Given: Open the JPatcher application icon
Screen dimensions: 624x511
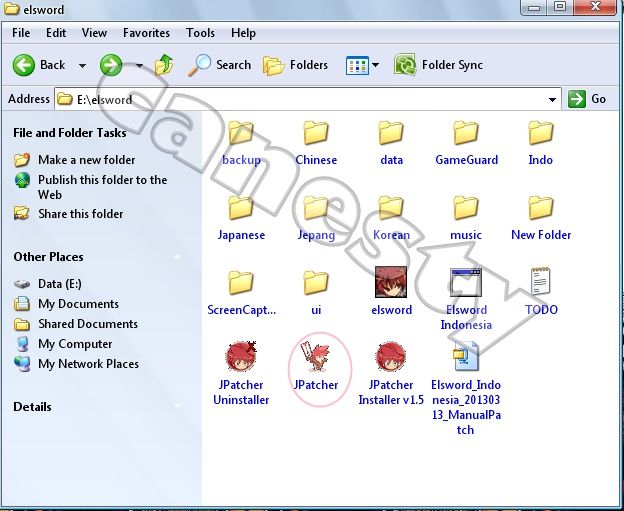Looking at the screenshot, I should point(316,359).
